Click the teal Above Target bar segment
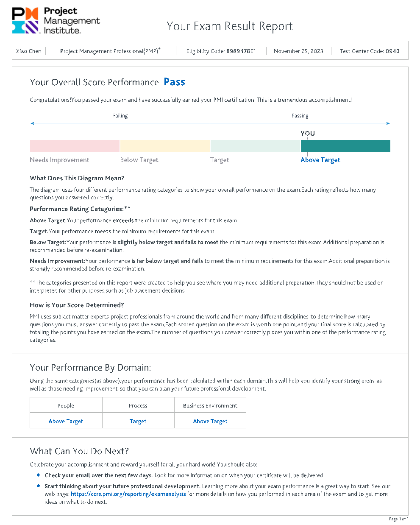Image resolution: width=420 pixels, height=525 pixels. [345, 146]
